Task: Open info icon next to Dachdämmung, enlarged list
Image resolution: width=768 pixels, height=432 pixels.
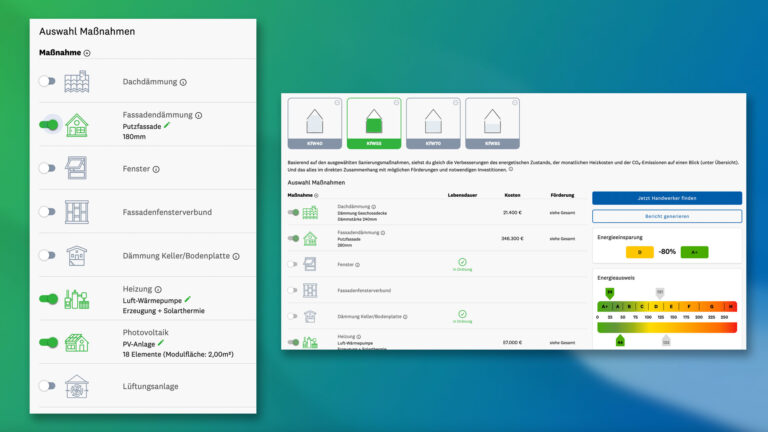Action: tap(183, 82)
